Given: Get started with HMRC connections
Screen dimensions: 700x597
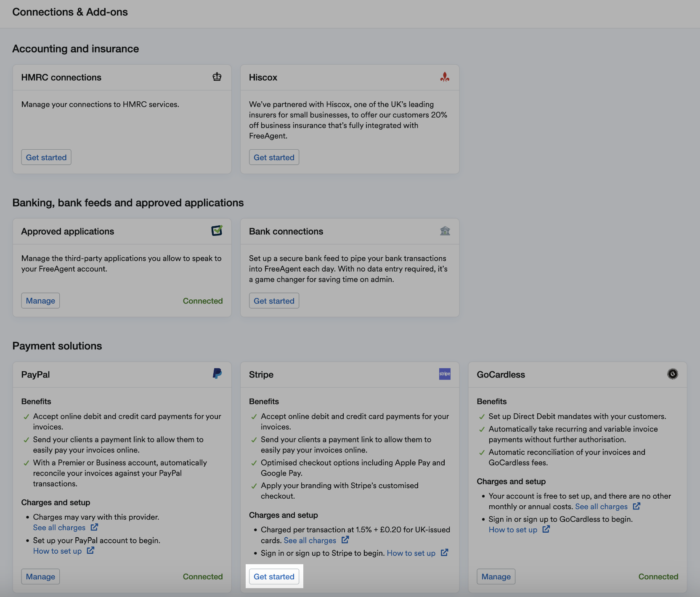Looking at the screenshot, I should point(46,157).
